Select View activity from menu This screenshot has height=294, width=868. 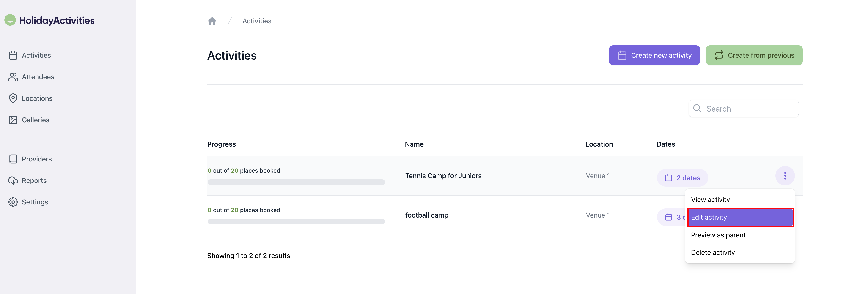tap(710, 200)
